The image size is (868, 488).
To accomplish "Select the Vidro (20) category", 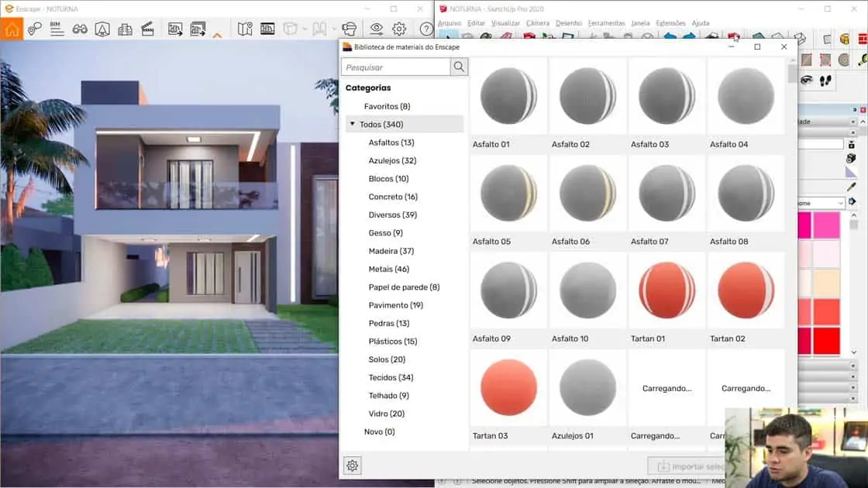I will coord(387,414).
